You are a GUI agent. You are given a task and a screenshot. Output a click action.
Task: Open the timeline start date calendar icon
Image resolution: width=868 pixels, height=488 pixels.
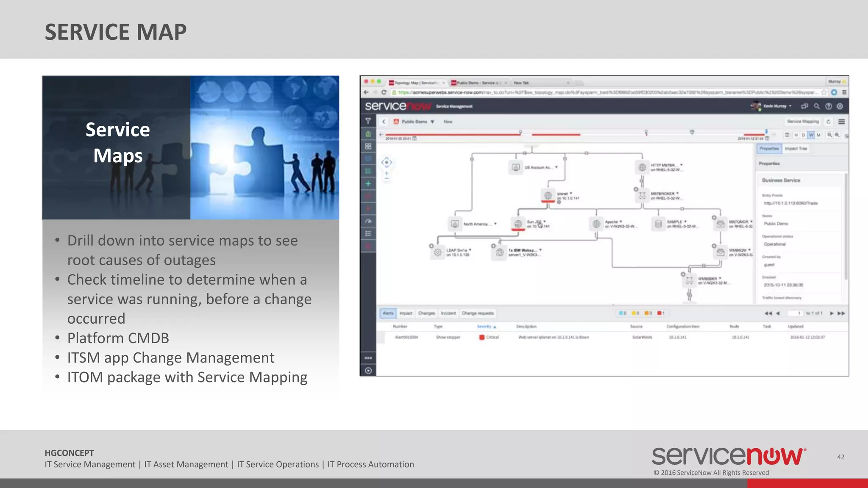[415, 139]
